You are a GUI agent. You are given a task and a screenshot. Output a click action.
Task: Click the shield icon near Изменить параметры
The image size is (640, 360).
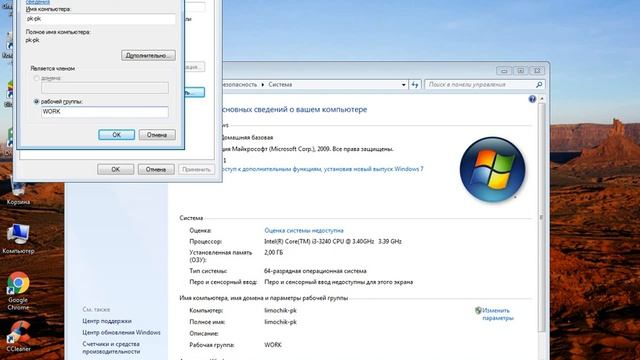pyautogui.click(x=478, y=311)
